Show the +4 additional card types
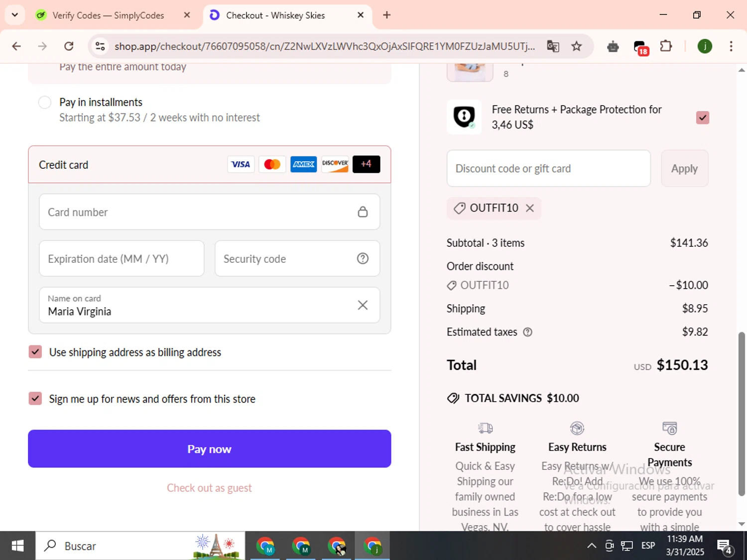This screenshot has width=747, height=560. click(x=366, y=164)
